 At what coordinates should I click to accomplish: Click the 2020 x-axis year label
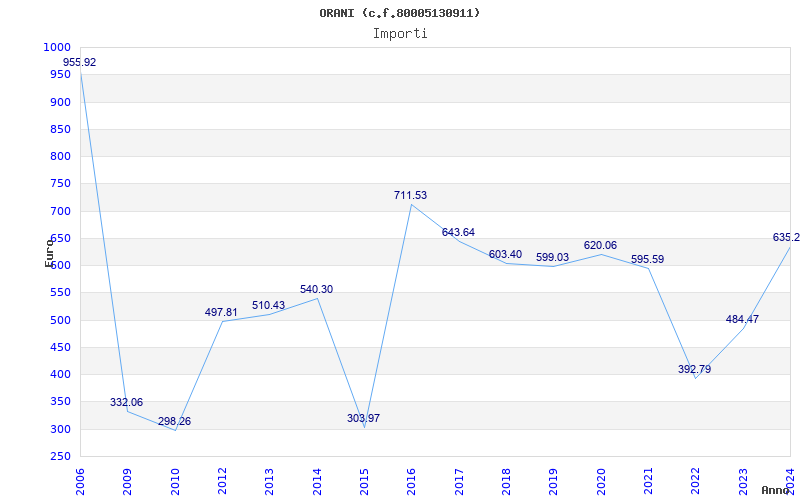[601, 482]
